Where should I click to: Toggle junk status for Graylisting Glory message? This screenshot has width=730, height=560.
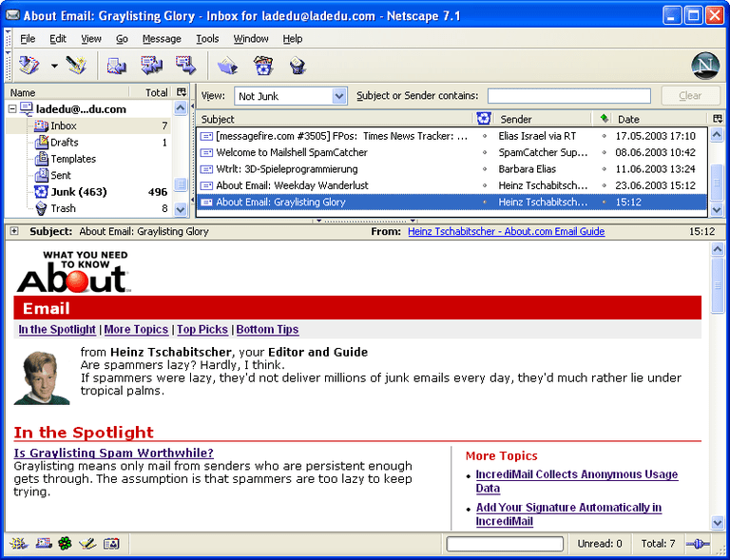point(485,202)
